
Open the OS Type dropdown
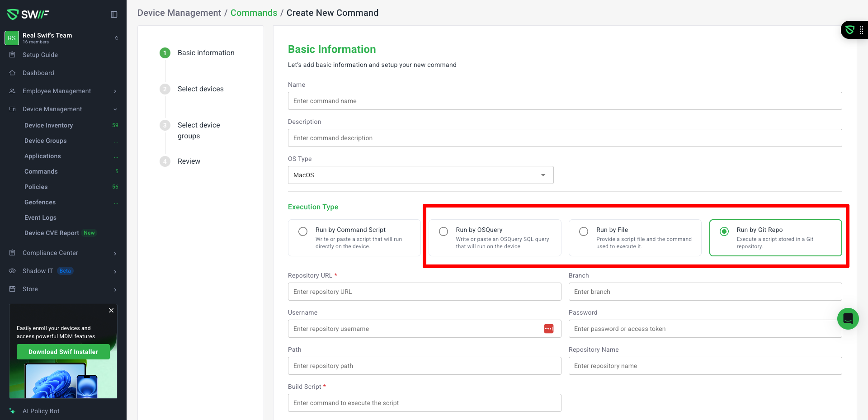pyautogui.click(x=420, y=175)
